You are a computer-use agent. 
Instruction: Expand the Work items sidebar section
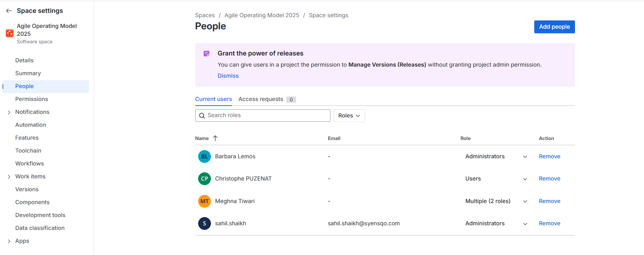[x=9, y=177]
